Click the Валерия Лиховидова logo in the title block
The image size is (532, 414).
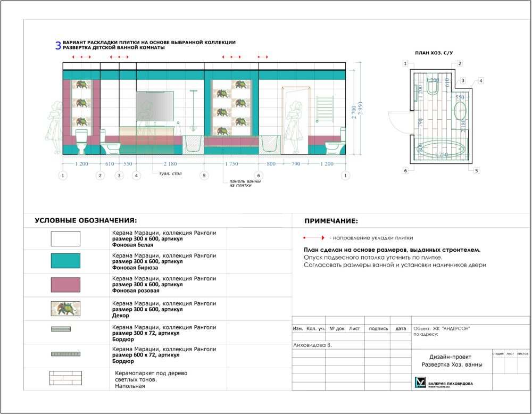click(420, 383)
